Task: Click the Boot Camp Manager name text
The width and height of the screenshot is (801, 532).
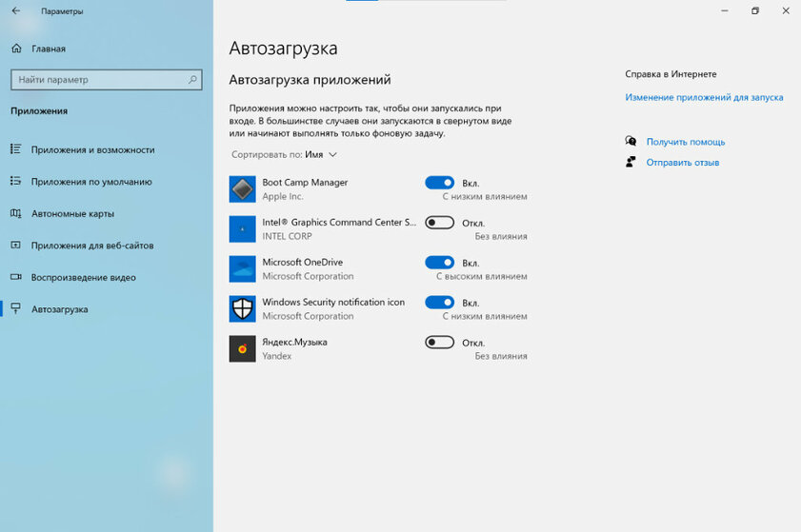Action: (305, 183)
